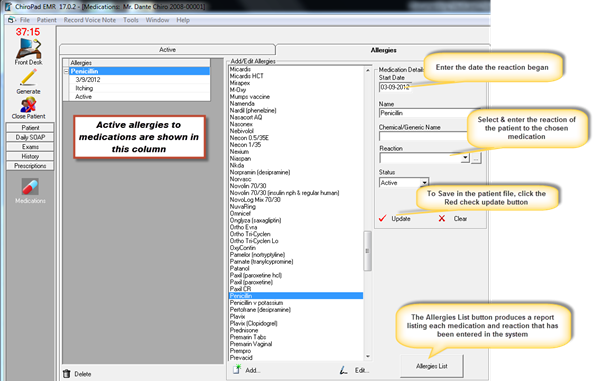The image size is (602, 381).
Task: Click the red X Clear icon
Action: point(442,219)
